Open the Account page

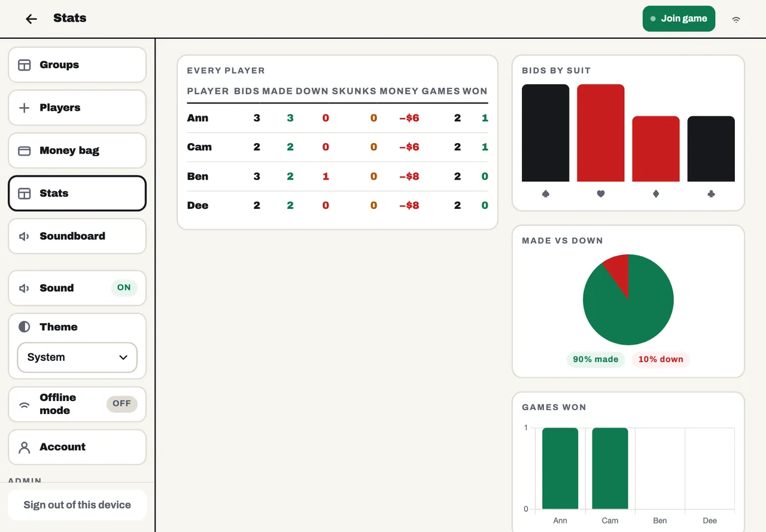point(77,447)
